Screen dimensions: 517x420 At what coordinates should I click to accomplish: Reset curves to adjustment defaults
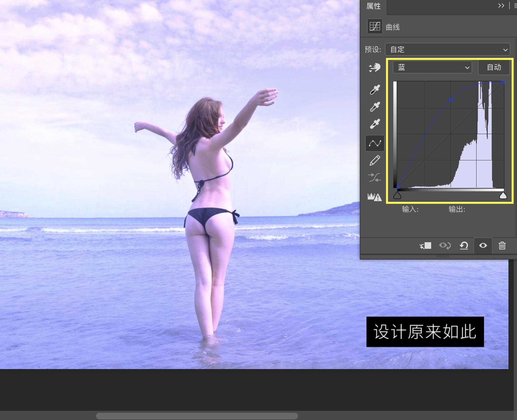(464, 245)
